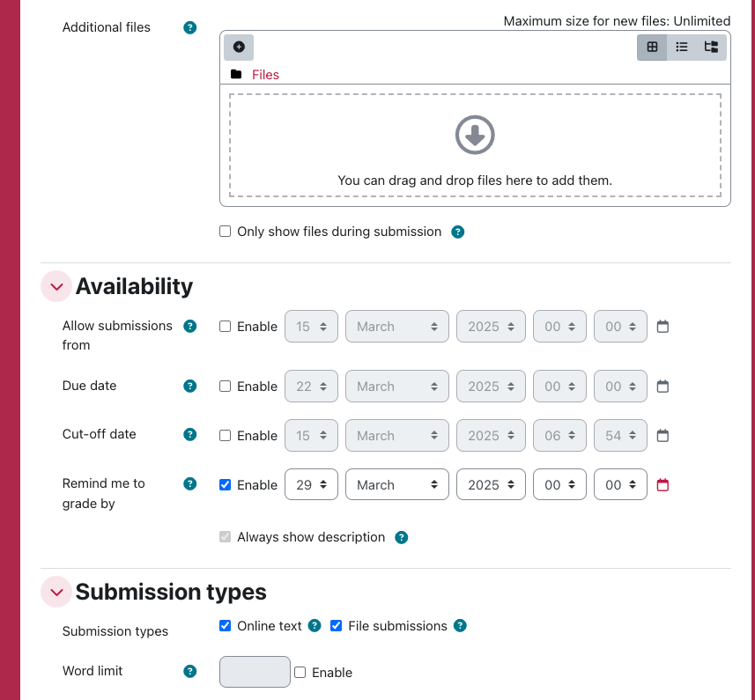755x700 pixels.
Task: Open Due date year dropdown
Action: tap(491, 386)
